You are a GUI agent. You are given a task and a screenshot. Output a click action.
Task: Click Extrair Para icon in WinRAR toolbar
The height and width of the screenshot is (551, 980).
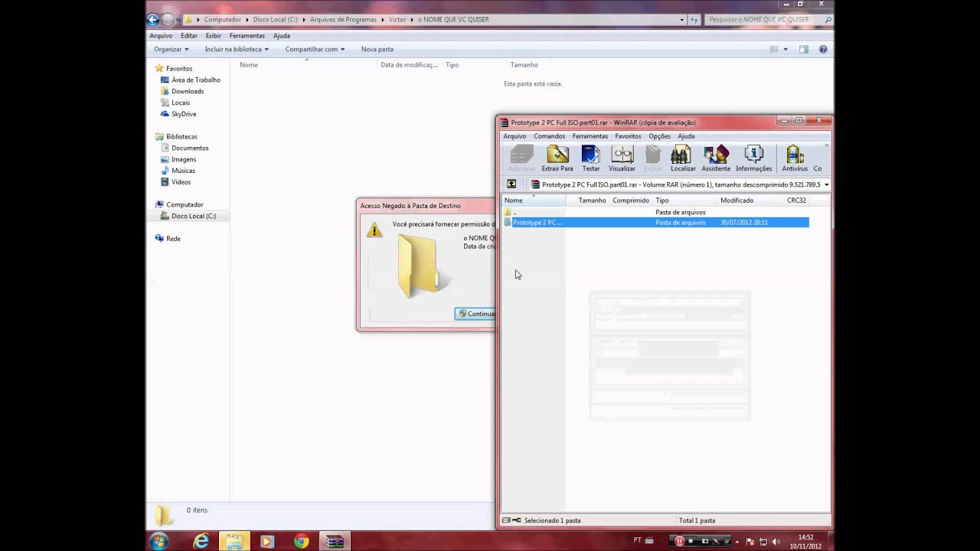(557, 158)
